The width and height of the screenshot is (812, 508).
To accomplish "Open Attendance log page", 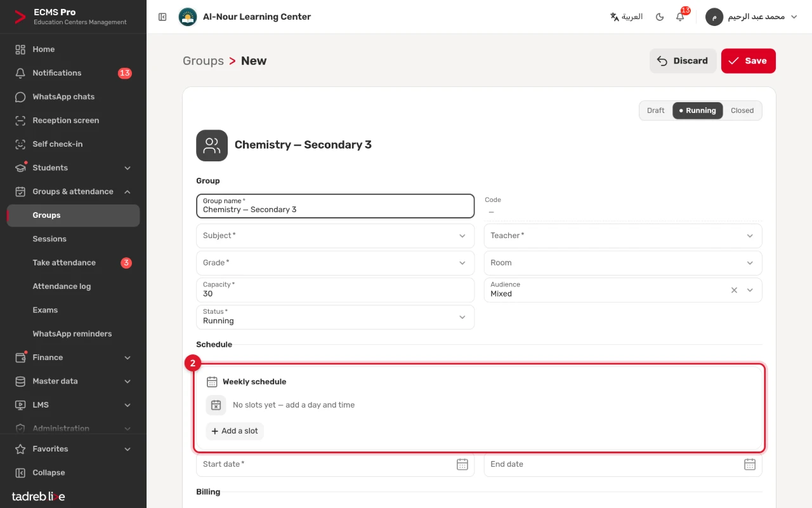I will click(73, 286).
